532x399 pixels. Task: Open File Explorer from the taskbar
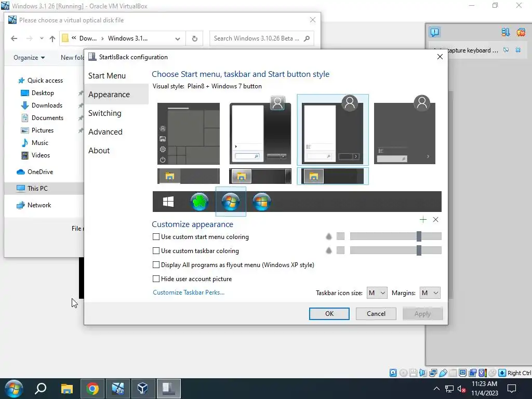point(67,389)
